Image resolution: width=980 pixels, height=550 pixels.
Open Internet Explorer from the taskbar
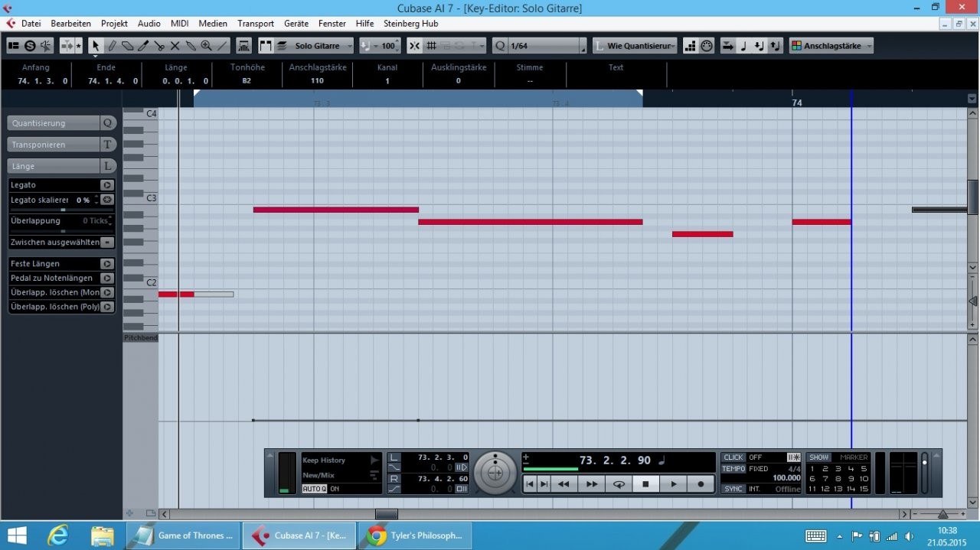(x=59, y=535)
